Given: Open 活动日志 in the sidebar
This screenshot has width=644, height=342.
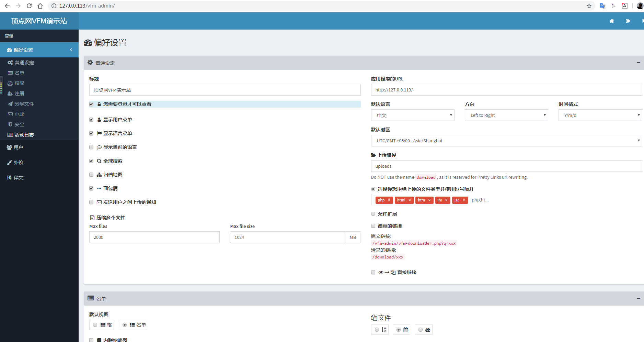Looking at the screenshot, I should (24, 135).
